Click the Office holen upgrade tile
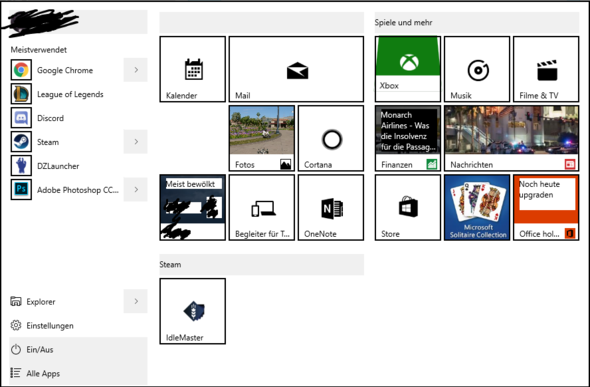The width and height of the screenshot is (590, 387). click(x=546, y=208)
